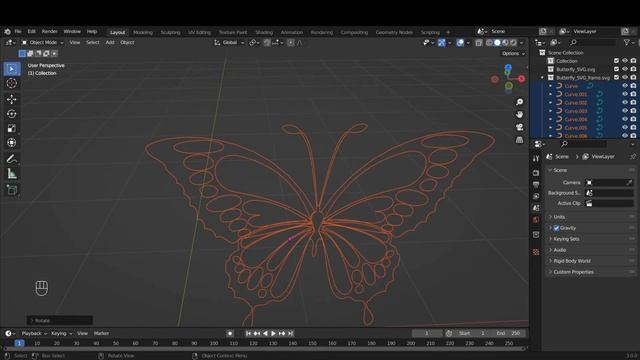Hide Curve.003 with its eye icon

pyautogui.click(x=624, y=111)
